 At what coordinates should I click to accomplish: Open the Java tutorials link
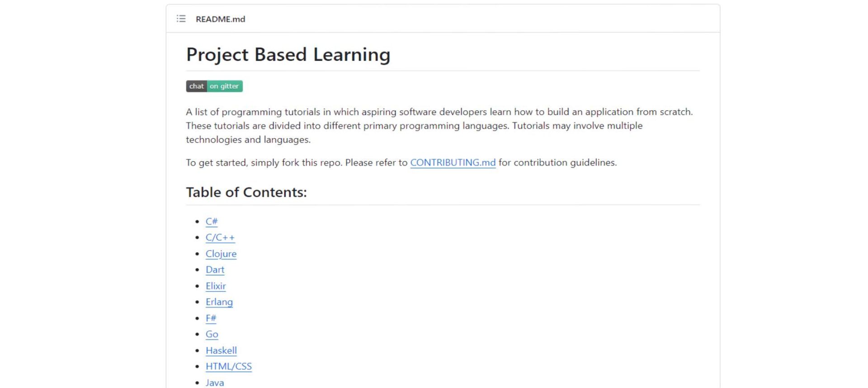point(214,383)
